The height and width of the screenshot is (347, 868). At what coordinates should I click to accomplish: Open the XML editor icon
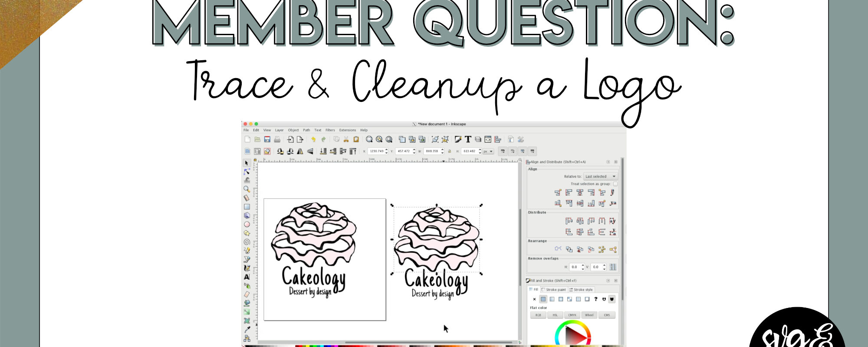pos(488,139)
